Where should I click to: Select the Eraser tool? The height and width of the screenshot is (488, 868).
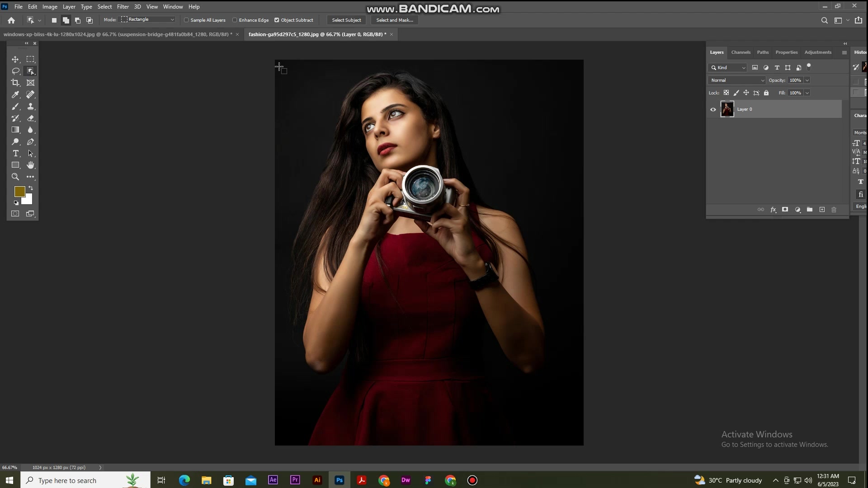pyautogui.click(x=30, y=118)
